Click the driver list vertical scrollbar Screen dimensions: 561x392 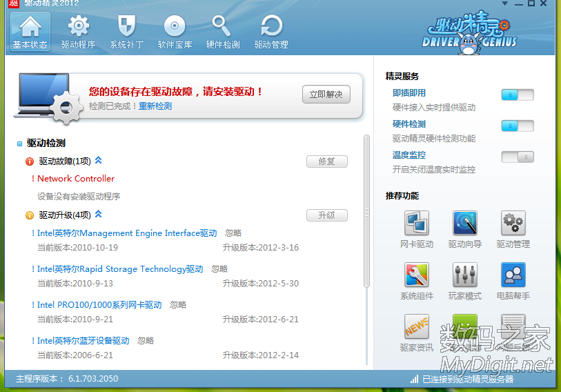[366, 211]
